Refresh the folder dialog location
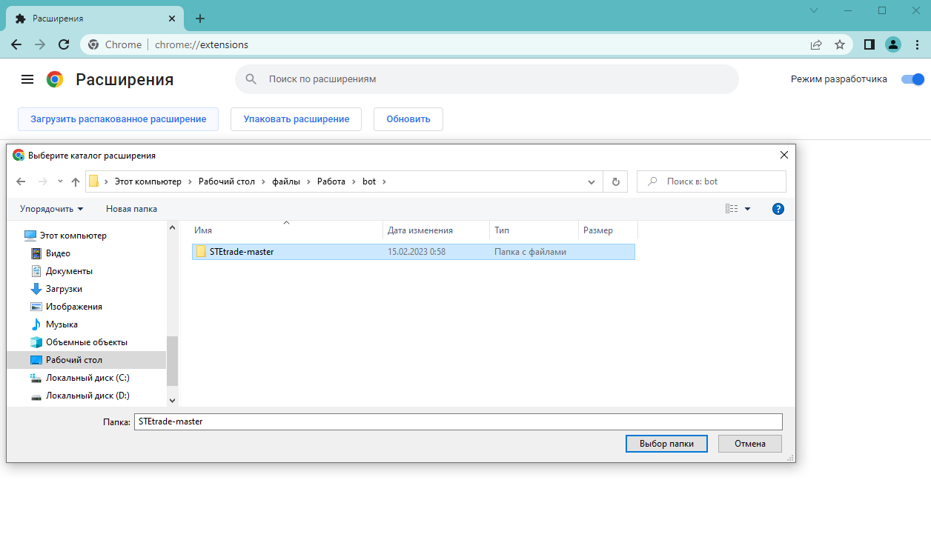The width and height of the screenshot is (931, 560). pos(615,181)
